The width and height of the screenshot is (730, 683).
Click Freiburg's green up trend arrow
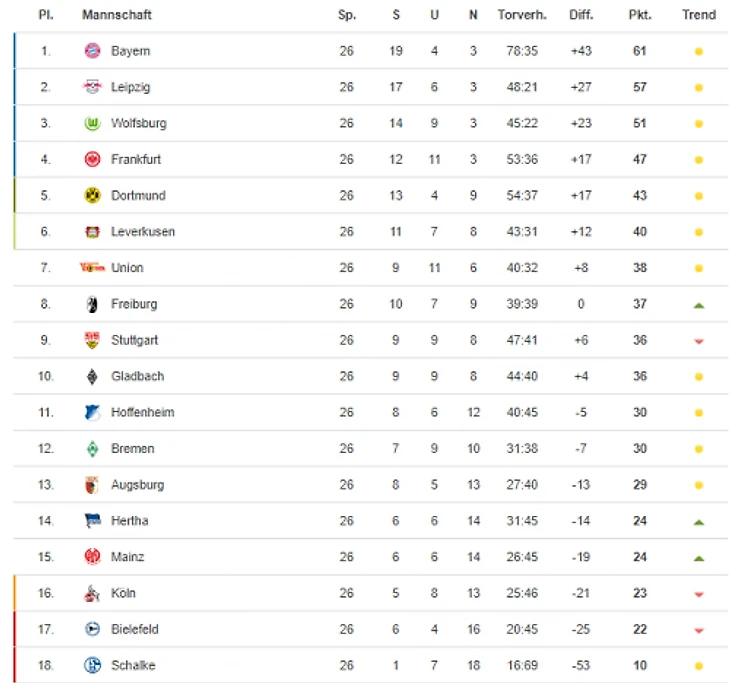tap(698, 305)
